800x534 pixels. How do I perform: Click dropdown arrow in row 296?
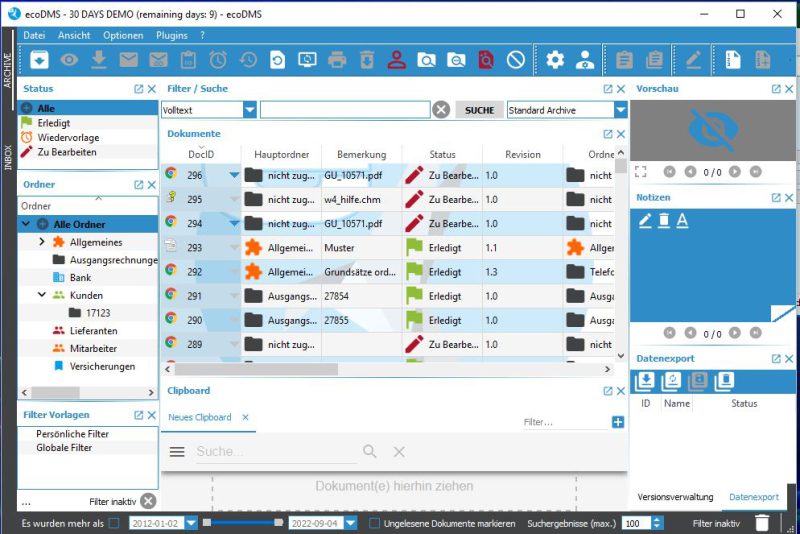pyautogui.click(x=234, y=175)
